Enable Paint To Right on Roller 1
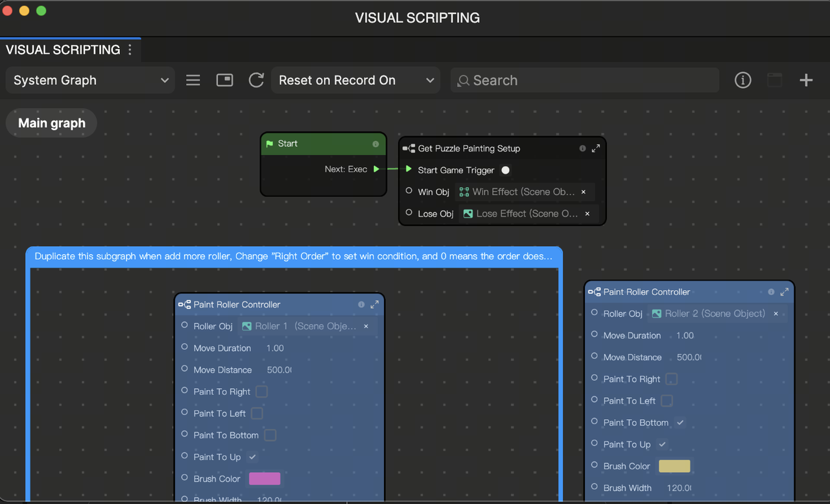The width and height of the screenshot is (830, 504). (261, 392)
